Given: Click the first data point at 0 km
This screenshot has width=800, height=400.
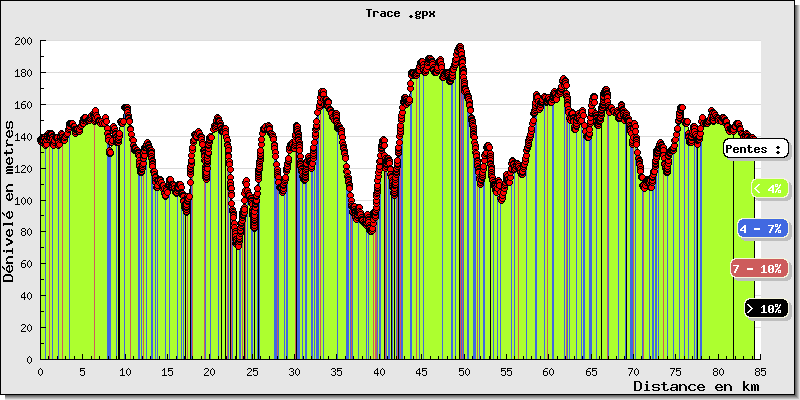Looking at the screenshot, I should point(41,140).
